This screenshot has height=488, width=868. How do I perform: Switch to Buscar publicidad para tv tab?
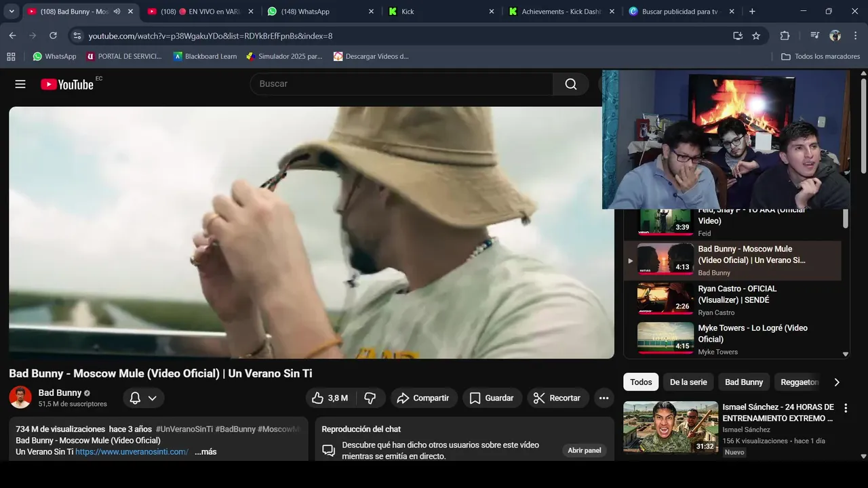coord(682,12)
